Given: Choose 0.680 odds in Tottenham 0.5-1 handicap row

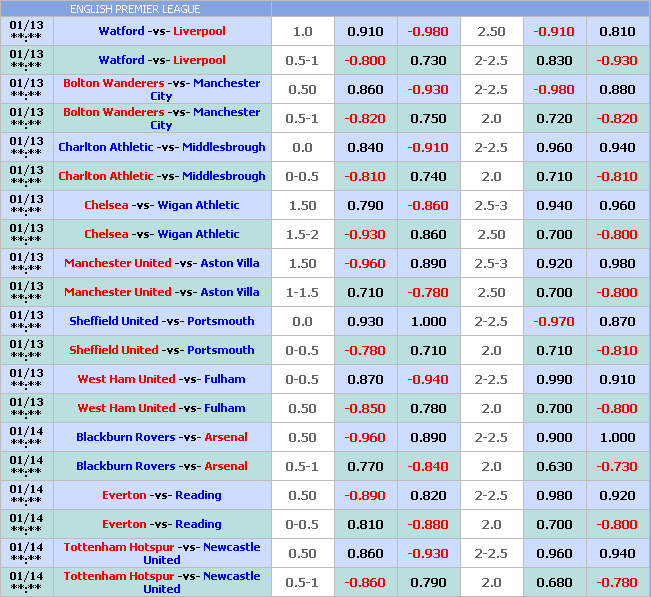Looking at the screenshot, I should click(x=554, y=583).
